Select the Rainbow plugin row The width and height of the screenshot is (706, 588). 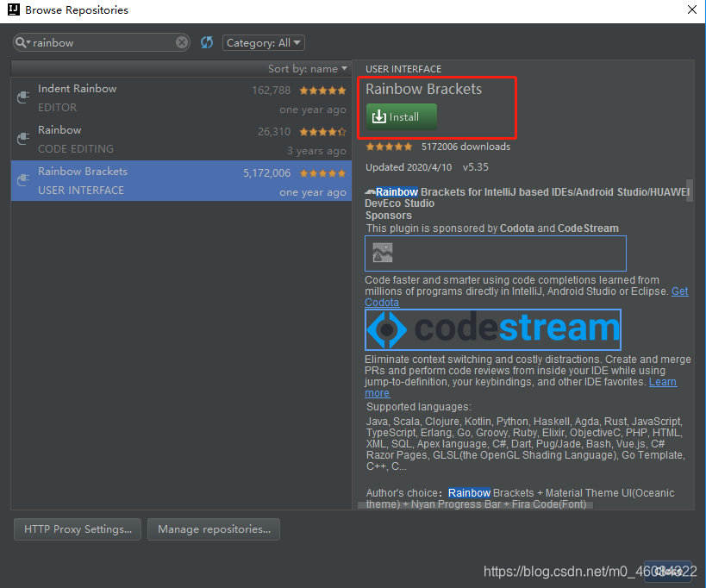coord(181,140)
